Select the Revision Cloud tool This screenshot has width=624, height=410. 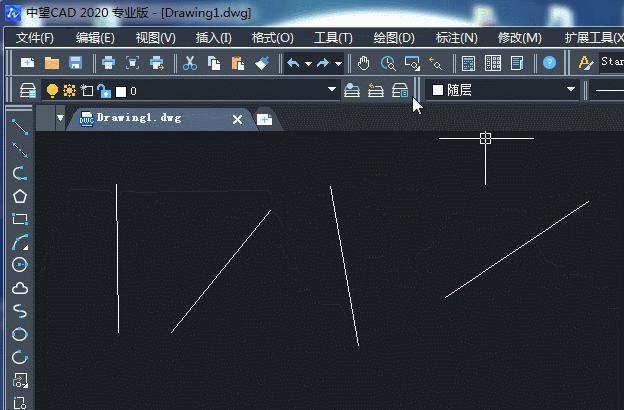tap(20, 288)
